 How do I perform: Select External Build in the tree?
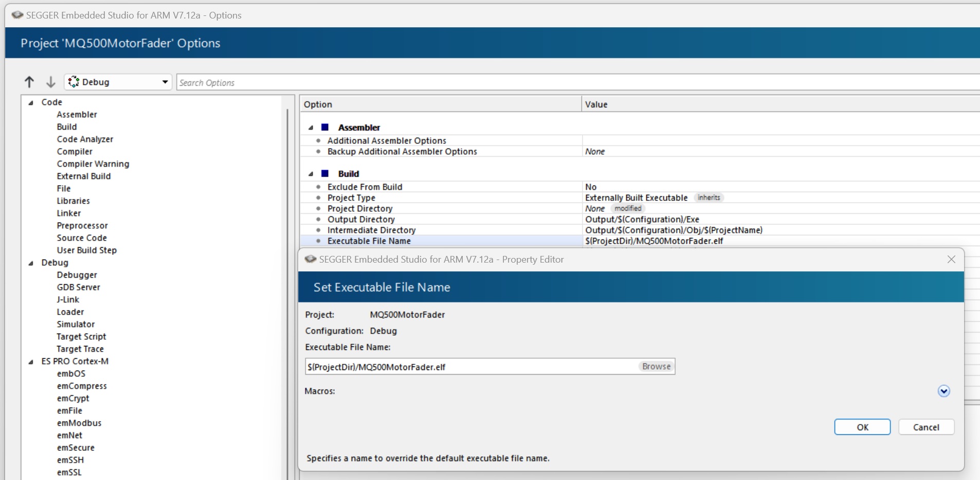pyautogui.click(x=84, y=176)
